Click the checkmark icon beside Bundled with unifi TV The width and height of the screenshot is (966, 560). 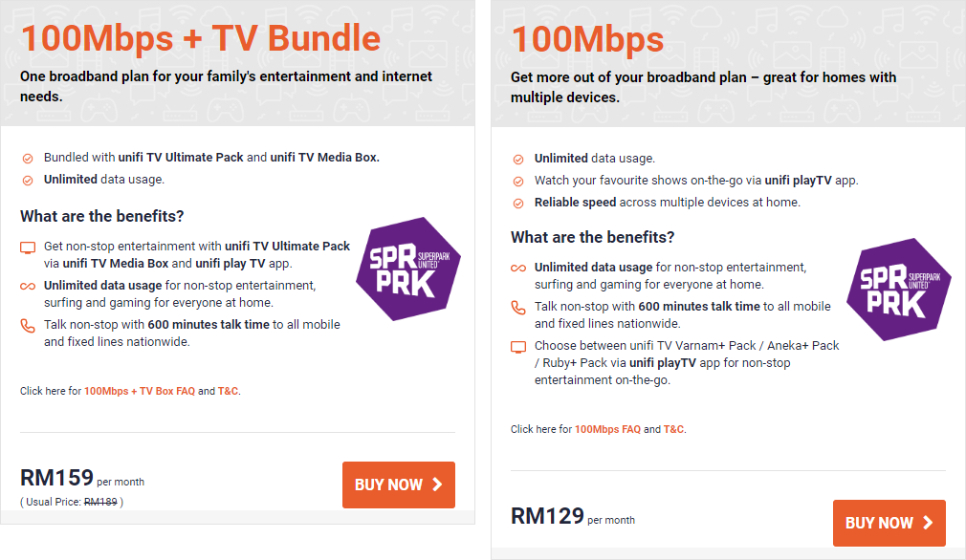tap(27, 159)
